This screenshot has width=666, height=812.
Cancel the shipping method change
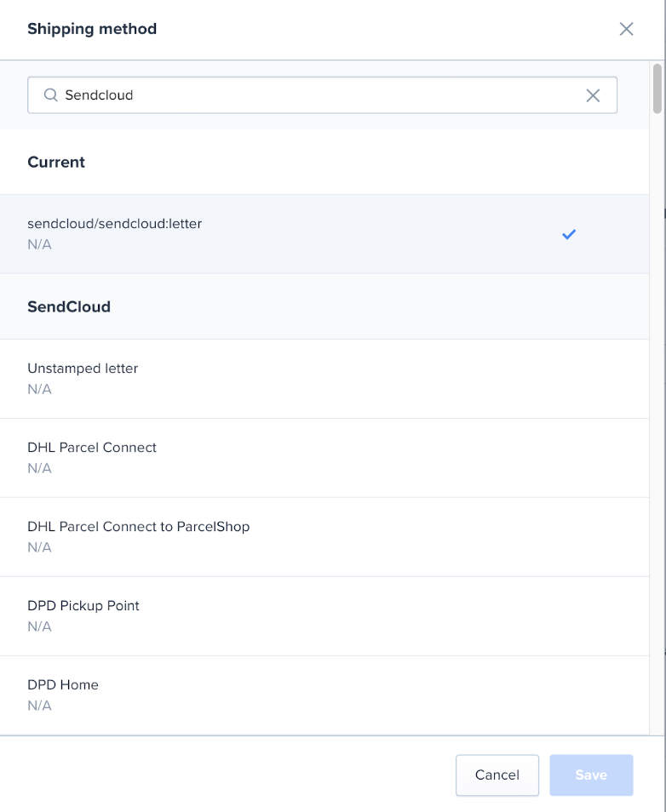tap(497, 775)
